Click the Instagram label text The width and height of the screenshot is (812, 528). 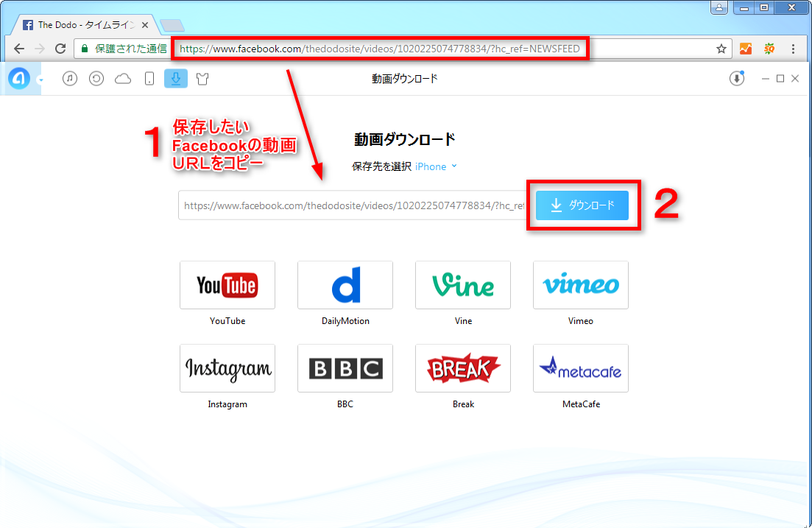[x=227, y=404]
